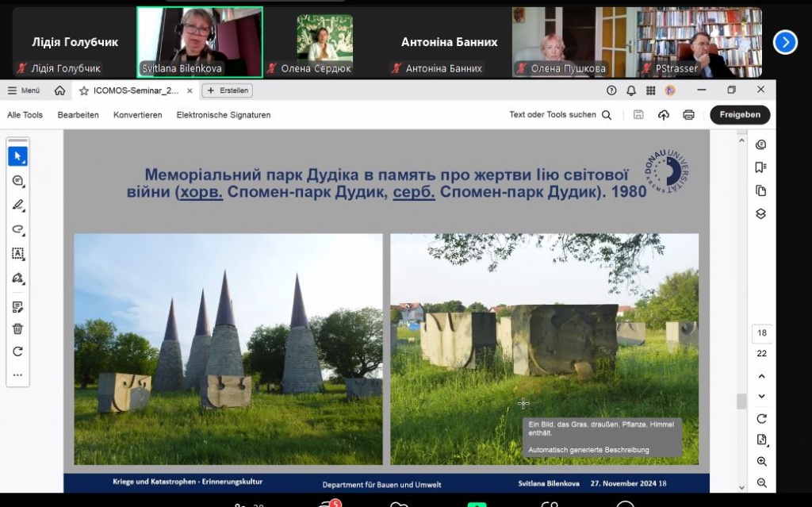
Task: Select the arrow selection tool
Action: (17, 156)
